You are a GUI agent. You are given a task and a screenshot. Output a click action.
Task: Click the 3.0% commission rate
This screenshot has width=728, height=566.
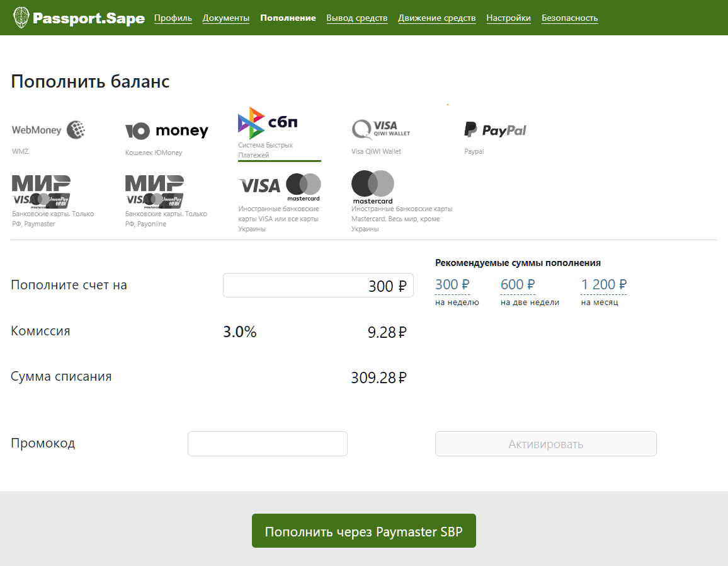click(x=239, y=332)
